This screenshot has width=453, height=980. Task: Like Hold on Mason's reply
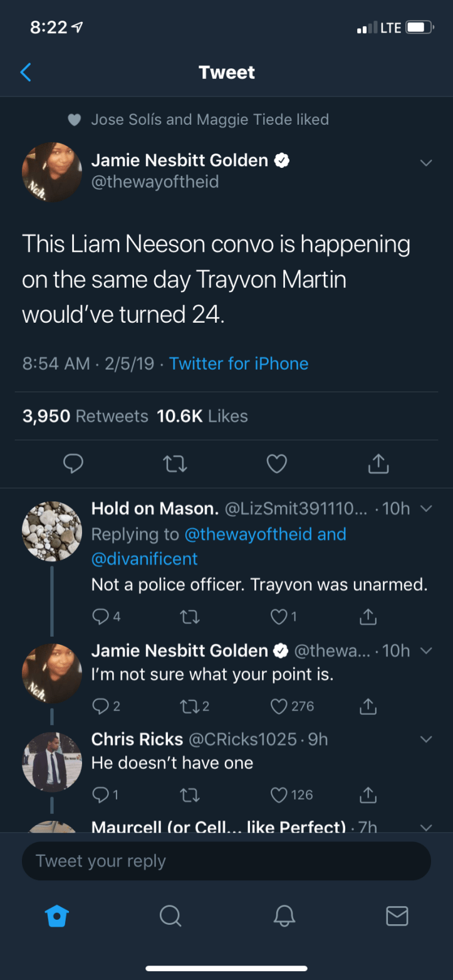tap(279, 617)
